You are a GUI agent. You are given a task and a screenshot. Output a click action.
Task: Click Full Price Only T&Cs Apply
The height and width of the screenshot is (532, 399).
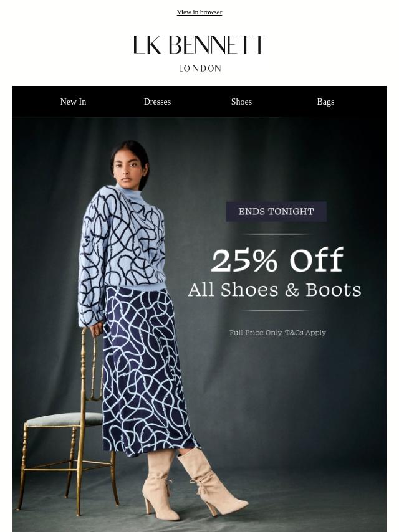tap(277, 333)
